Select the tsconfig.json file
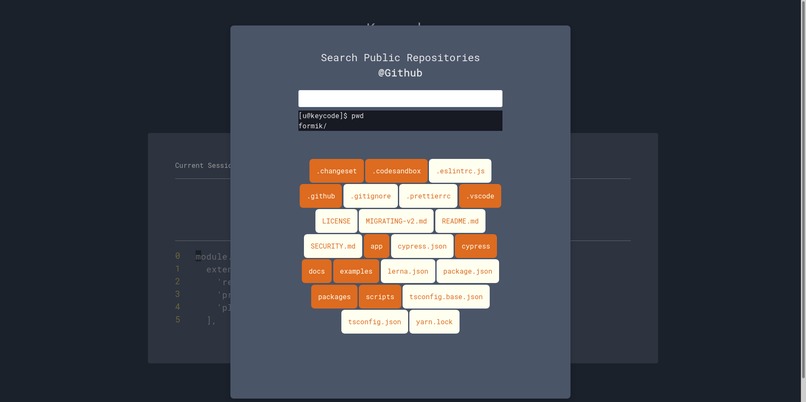Image resolution: width=806 pixels, height=402 pixels. click(375, 322)
